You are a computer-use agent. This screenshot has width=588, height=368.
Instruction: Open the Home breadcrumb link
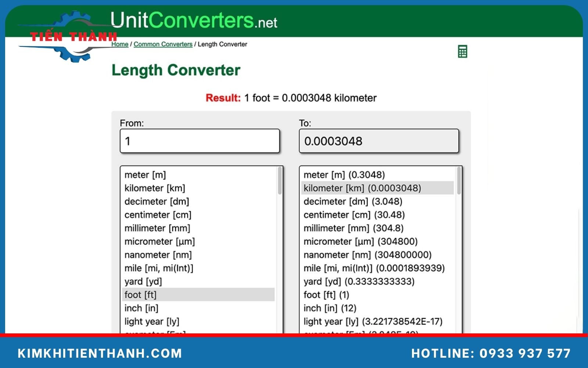tap(120, 44)
